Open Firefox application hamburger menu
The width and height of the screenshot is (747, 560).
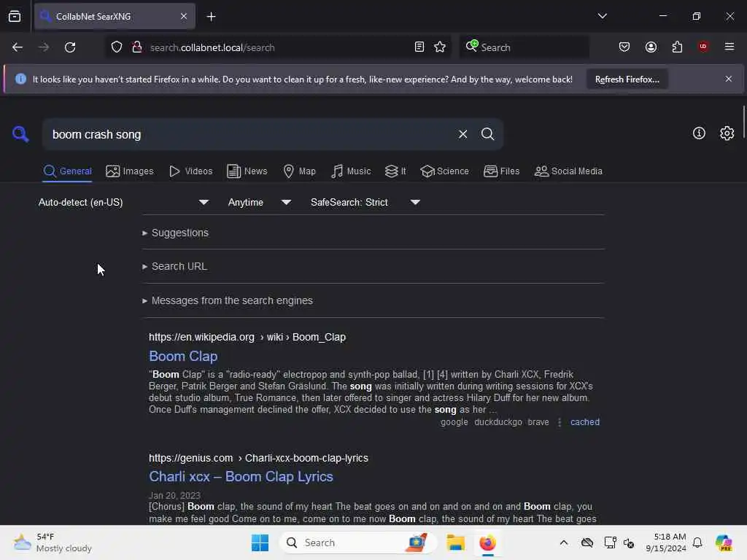click(x=729, y=47)
